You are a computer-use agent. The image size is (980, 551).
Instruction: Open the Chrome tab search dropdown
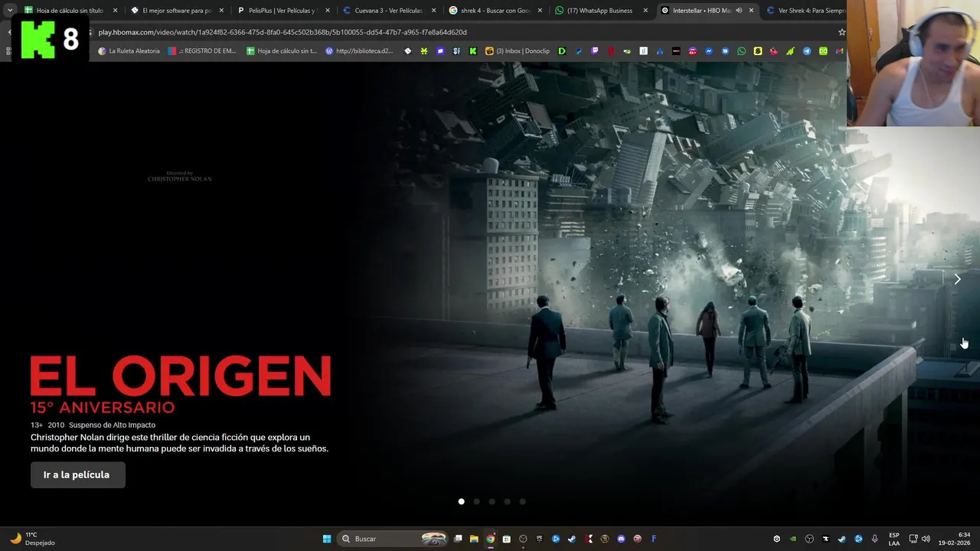[x=10, y=11]
